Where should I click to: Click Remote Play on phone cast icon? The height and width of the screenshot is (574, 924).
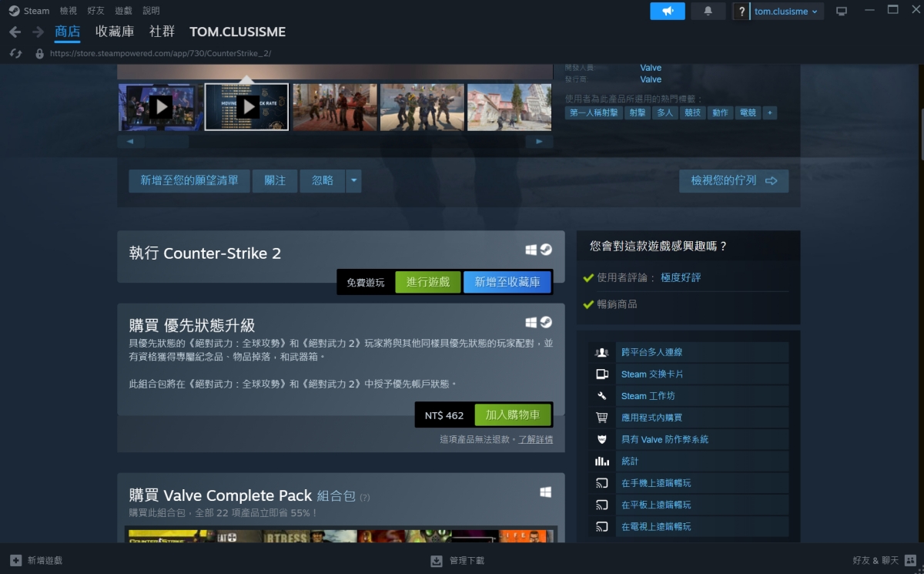(602, 483)
